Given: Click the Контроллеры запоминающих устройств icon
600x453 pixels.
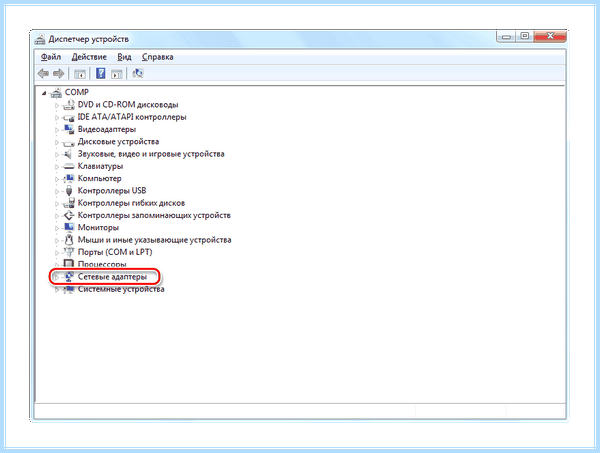Looking at the screenshot, I should 68,215.
